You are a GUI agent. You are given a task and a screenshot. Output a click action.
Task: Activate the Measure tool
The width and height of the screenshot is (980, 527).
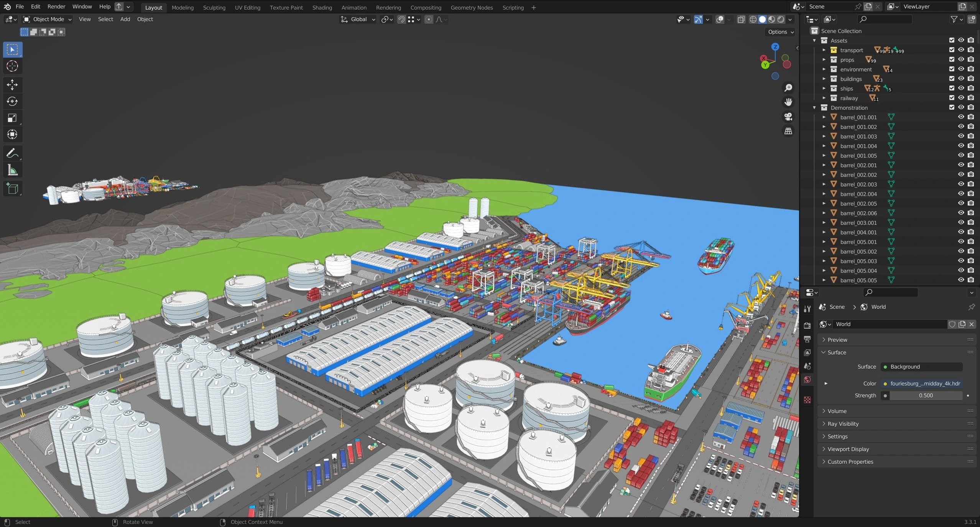pos(12,170)
